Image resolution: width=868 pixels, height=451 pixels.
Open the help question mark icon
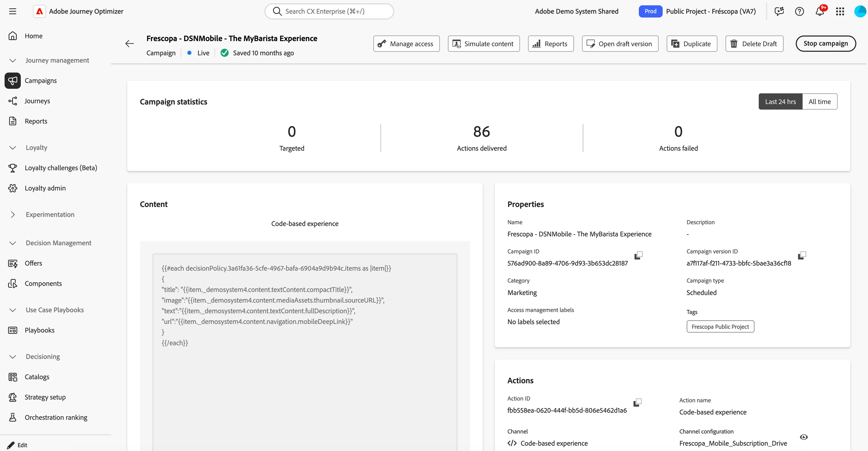[x=799, y=11]
